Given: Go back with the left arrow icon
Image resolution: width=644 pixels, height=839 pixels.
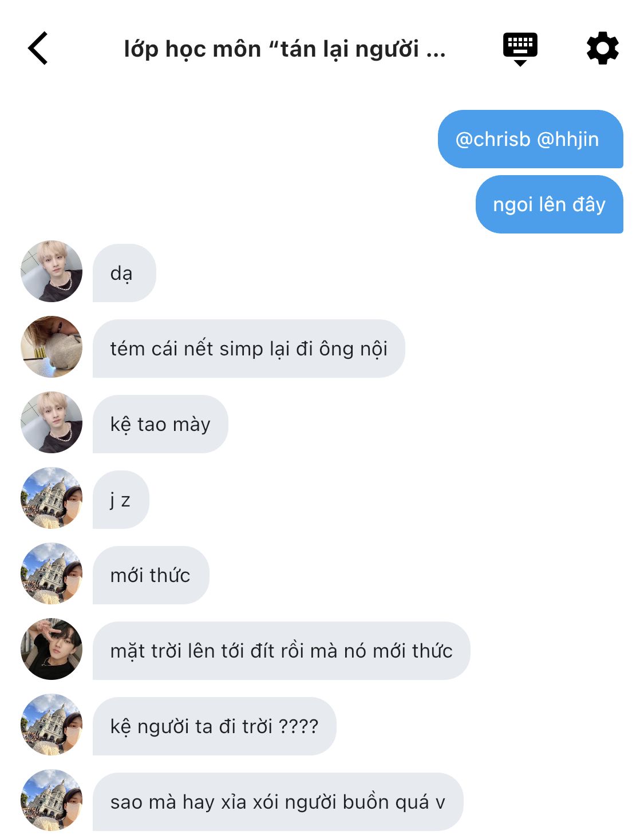Looking at the screenshot, I should click(x=38, y=49).
